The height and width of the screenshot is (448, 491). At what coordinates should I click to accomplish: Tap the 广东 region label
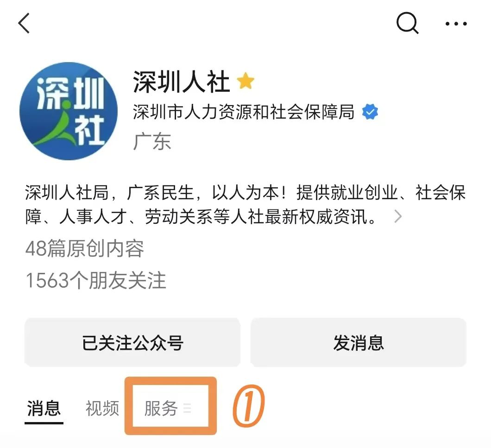pos(152,142)
